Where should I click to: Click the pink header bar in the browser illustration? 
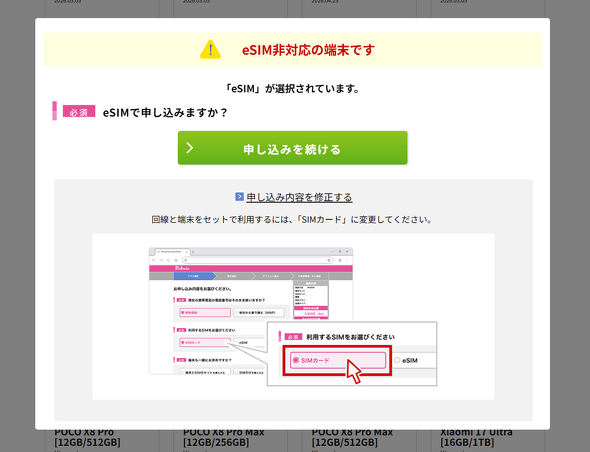[251, 268]
